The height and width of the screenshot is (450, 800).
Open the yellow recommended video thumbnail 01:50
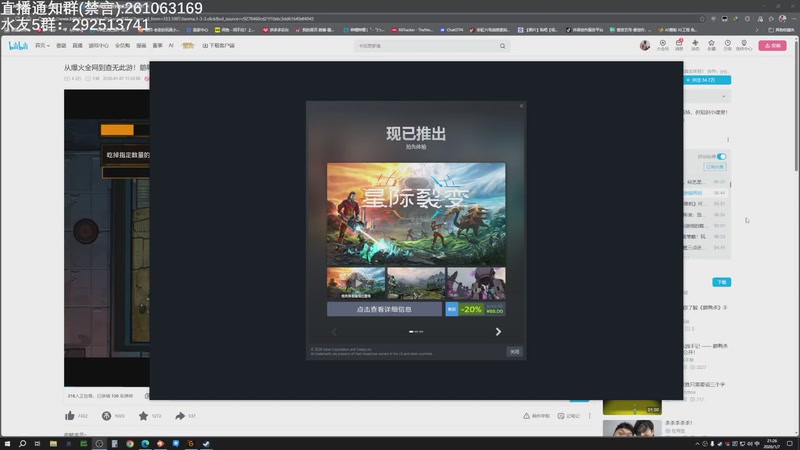pos(632,407)
